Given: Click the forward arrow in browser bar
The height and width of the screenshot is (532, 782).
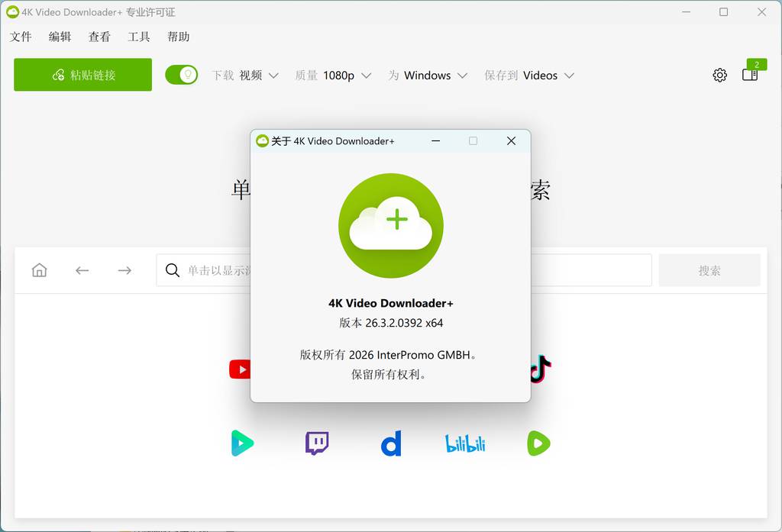Looking at the screenshot, I should 124,270.
